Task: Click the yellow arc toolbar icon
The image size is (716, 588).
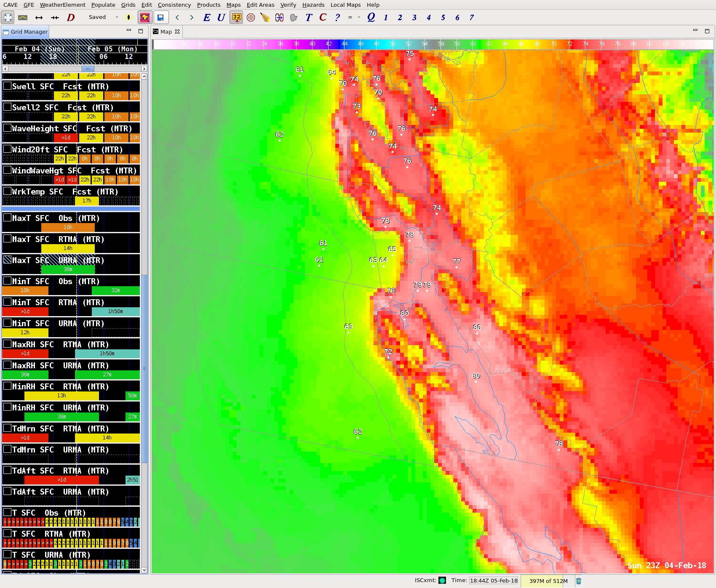Action: [23, 17]
